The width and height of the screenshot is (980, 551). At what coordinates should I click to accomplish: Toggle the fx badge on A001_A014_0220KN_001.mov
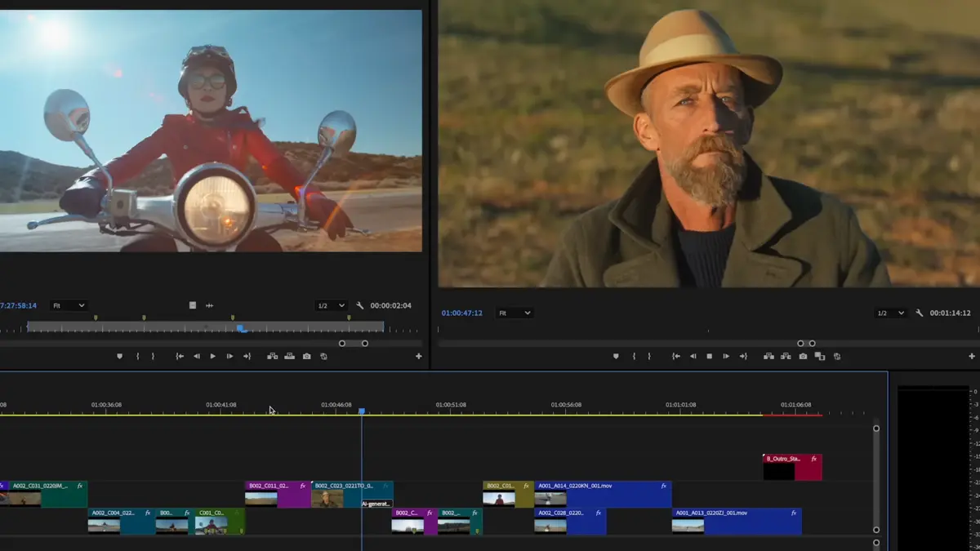663,486
